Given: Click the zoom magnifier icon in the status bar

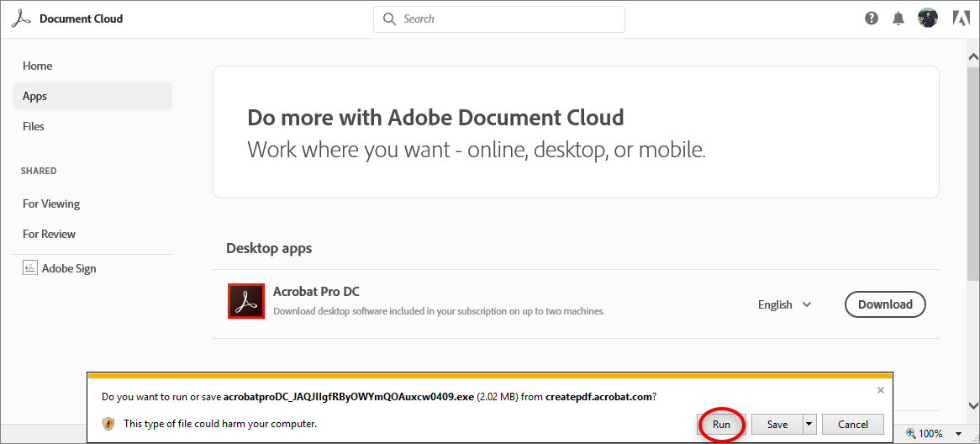Looking at the screenshot, I should pos(910,433).
